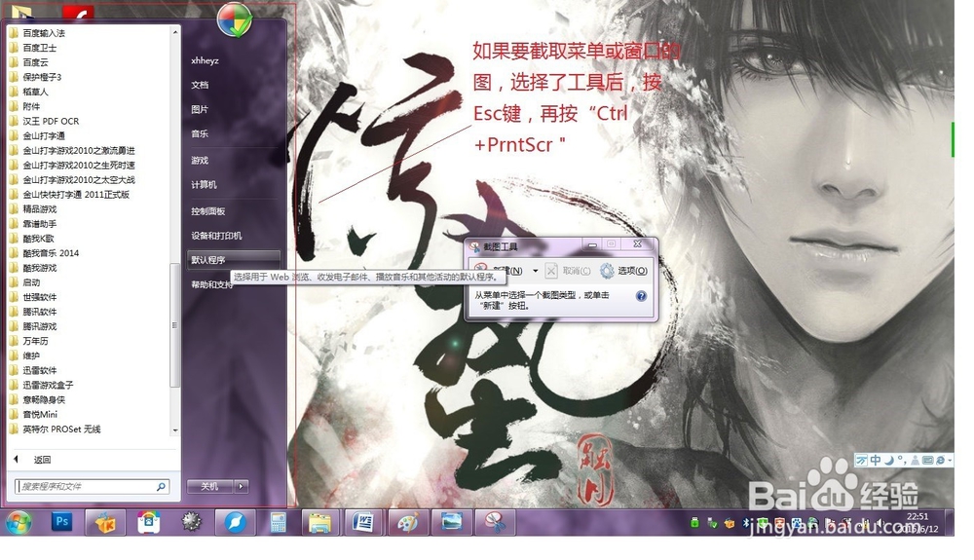Click the Windows Start orb
The width and height of the screenshot is (974, 560).
pyautogui.click(x=19, y=523)
